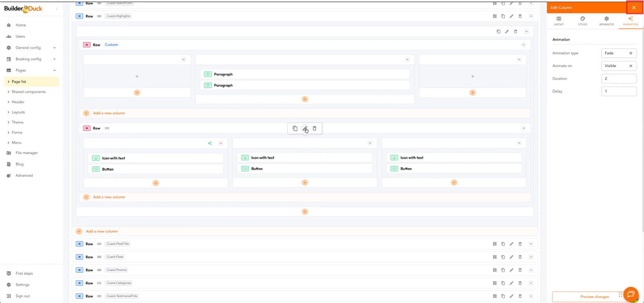644x303 pixels.
Task: Clear the Fade animation type selection
Action: (x=631, y=53)
